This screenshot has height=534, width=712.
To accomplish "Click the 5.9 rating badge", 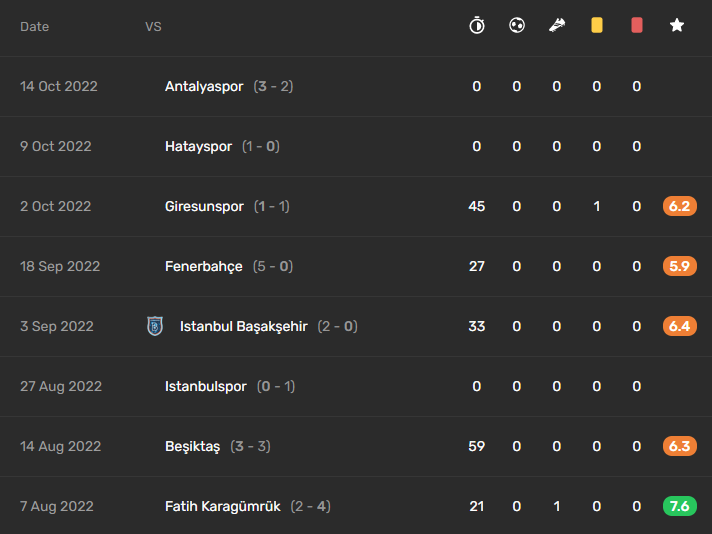I will pyautogui.click(x=679, y=266).
